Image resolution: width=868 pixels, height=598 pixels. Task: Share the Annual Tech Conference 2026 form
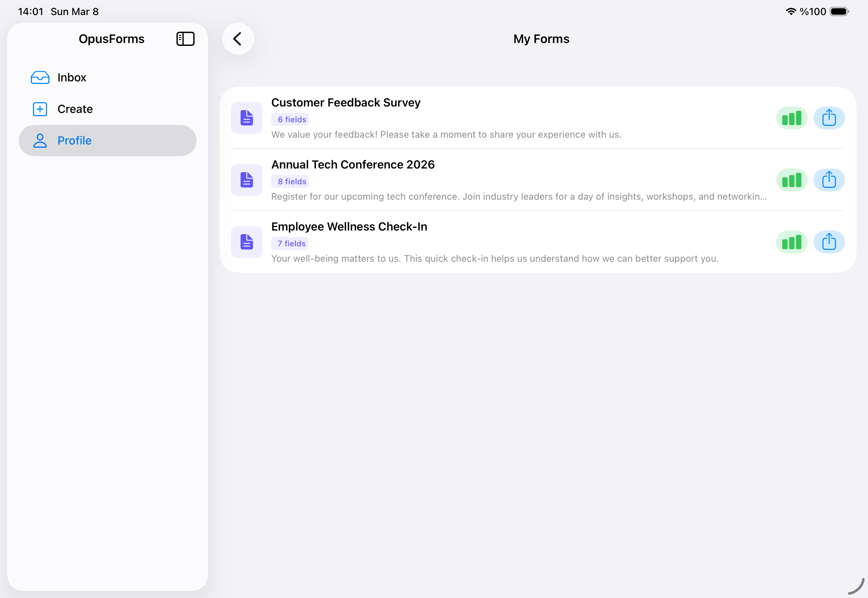point(829,180)
